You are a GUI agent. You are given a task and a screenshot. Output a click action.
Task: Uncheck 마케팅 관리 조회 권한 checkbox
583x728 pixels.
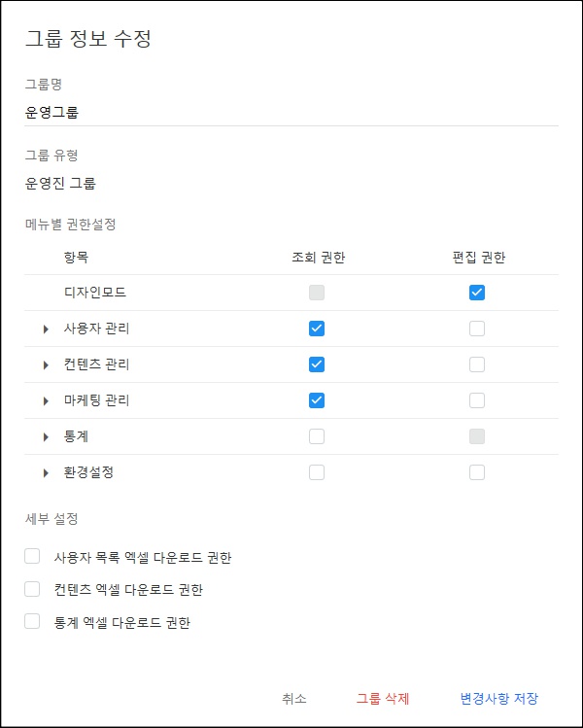(317, 400)
